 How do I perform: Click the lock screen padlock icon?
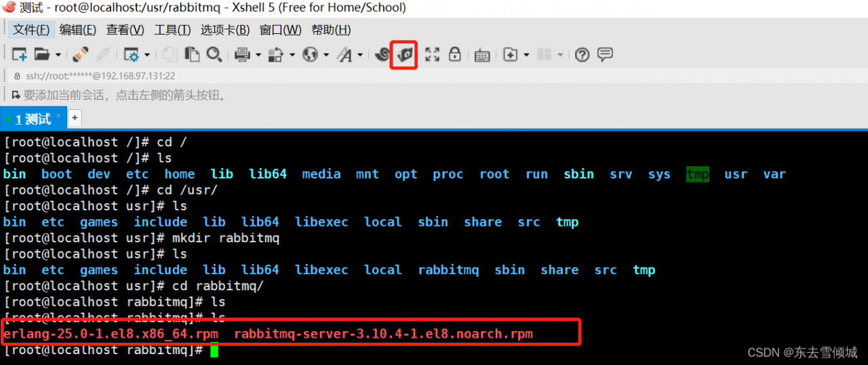tap(454, 55)
